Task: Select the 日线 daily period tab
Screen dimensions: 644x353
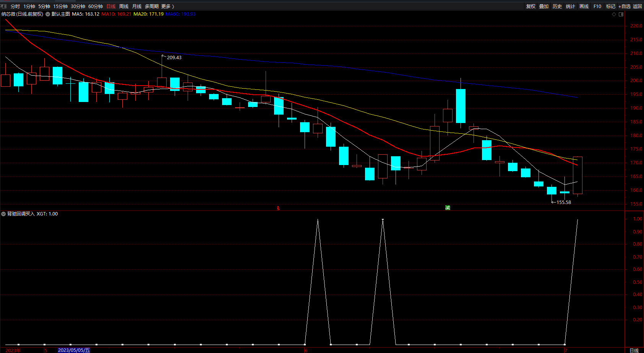Action: pos(111,6)
